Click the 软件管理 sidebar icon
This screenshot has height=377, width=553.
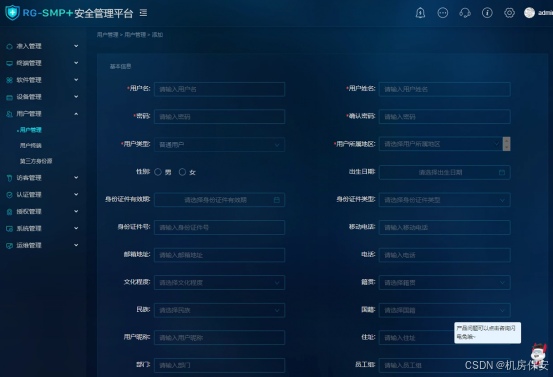click(x=10, y=80)
